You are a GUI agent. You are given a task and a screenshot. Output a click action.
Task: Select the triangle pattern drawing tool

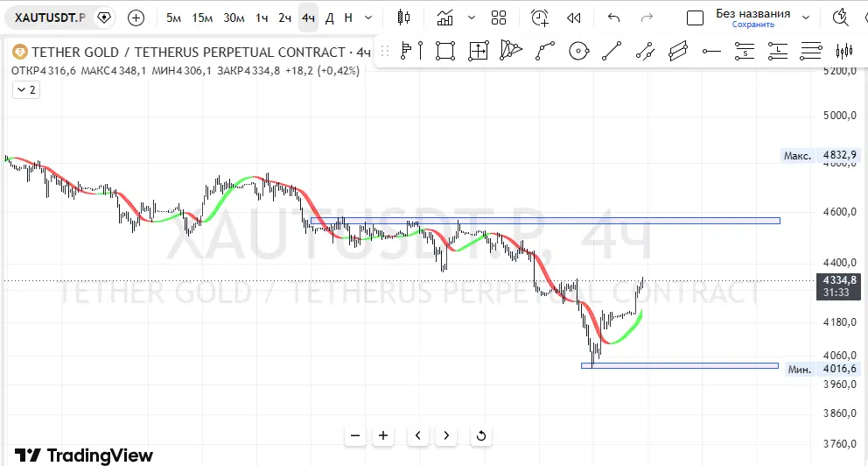click(x=511, y=51)
